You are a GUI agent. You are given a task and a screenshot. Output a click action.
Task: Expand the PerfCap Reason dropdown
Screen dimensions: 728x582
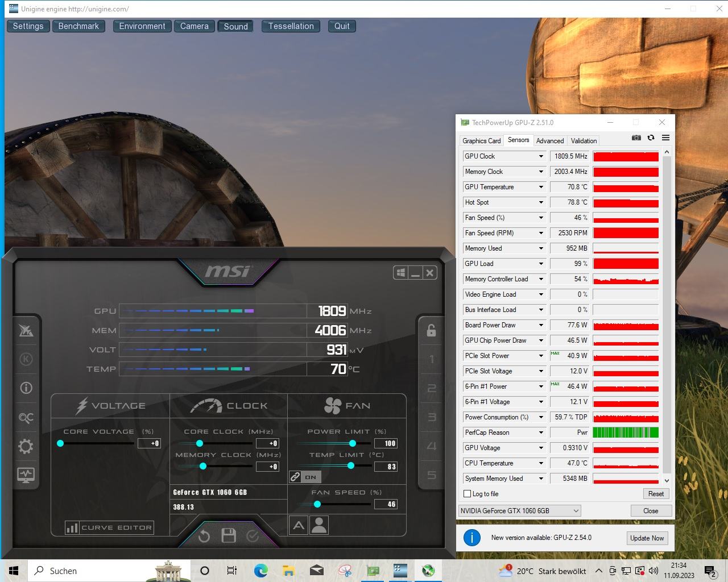pos(541,433)
